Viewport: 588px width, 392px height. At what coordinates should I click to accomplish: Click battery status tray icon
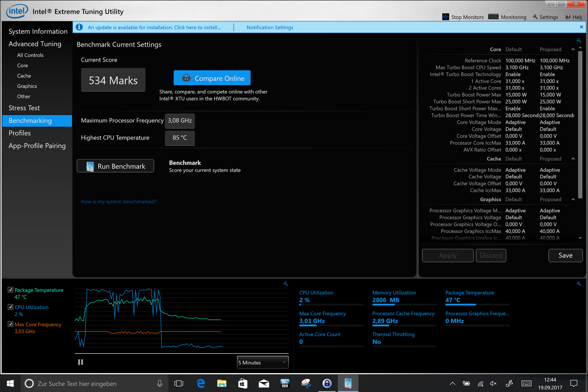point(466,384)
